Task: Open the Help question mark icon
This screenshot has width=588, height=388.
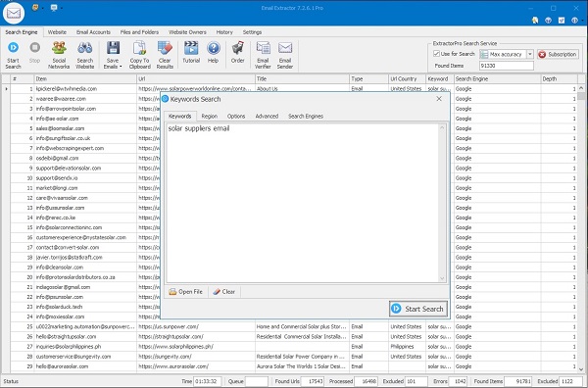Action: tap(214, 48)
